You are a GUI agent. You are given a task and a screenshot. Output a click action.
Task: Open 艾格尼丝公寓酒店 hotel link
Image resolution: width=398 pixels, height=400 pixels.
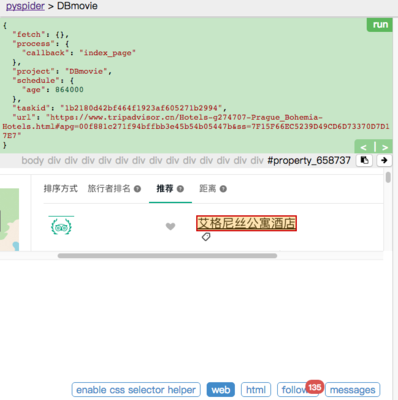tap(246, 223)
